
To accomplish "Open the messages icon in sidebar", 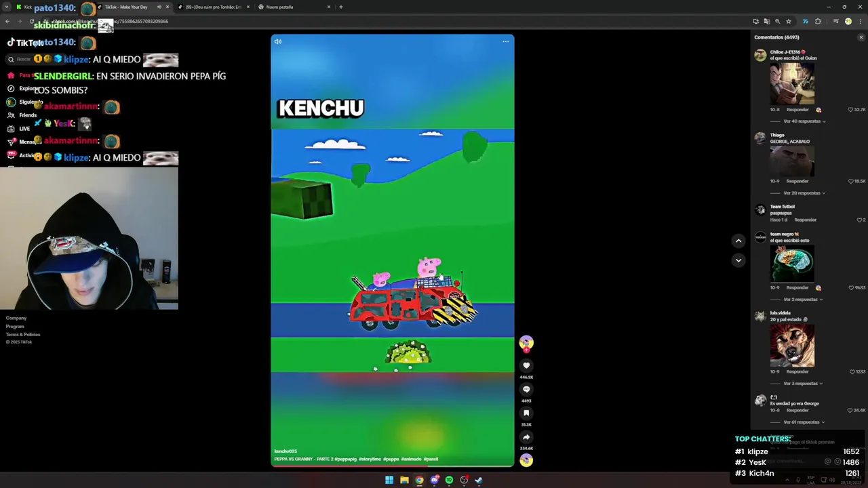I will pyautogui.click(x=11, y=142).
